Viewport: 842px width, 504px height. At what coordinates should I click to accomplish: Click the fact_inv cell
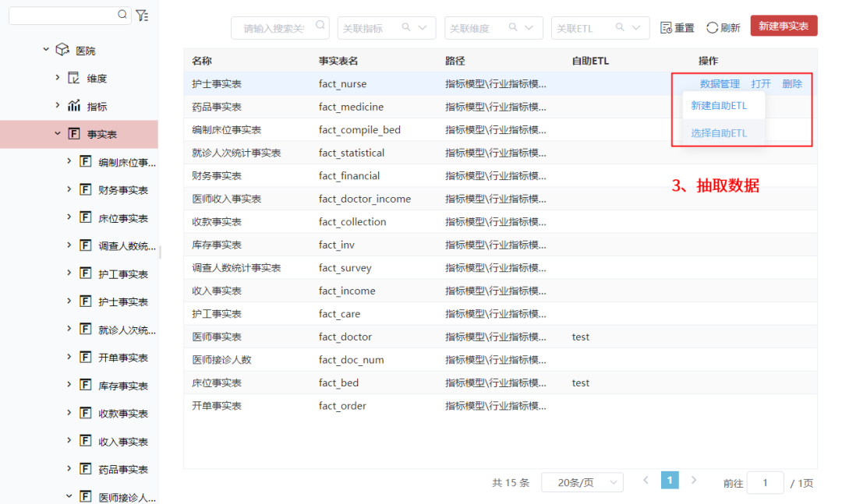pyautogui.click(x=337, y=245)
